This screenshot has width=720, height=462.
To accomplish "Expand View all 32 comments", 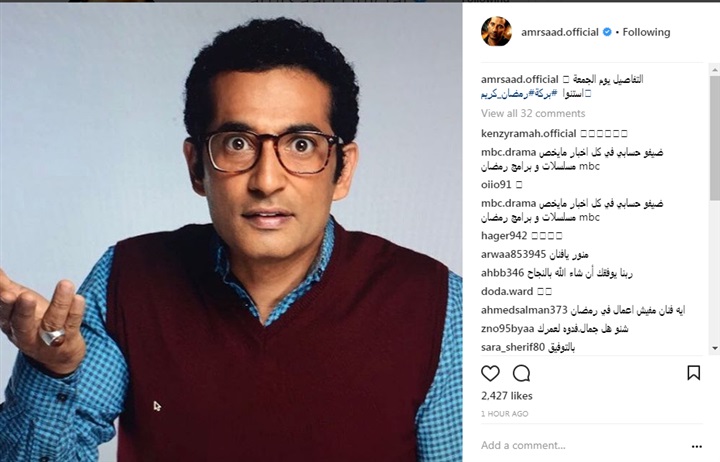I will click(x=533, y=113).
